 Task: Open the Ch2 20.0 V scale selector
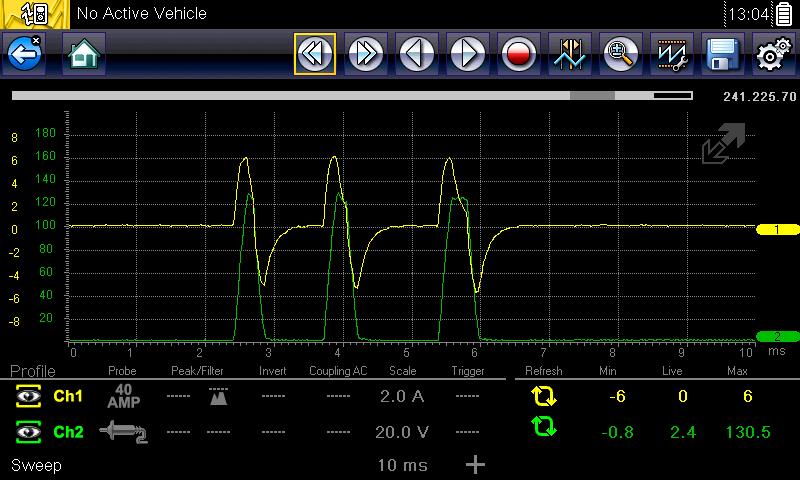click(x=402, y=431)
